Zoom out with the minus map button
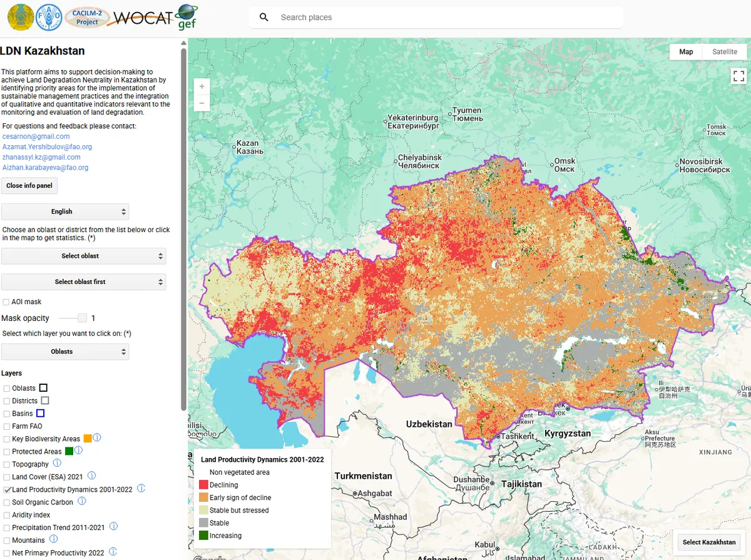 [x=202, y=103]
